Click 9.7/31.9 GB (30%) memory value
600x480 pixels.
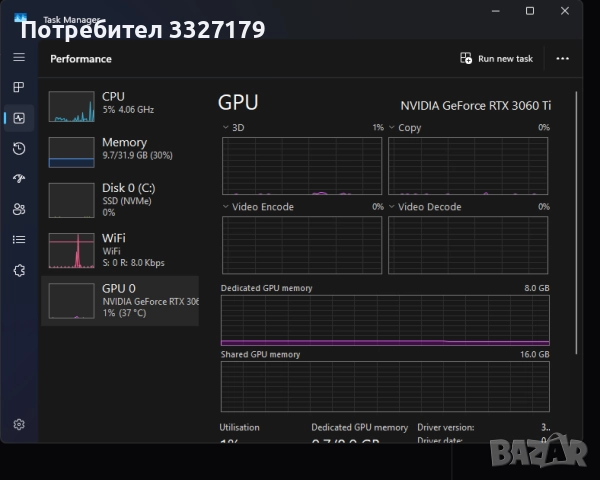[x=137, y=155]
